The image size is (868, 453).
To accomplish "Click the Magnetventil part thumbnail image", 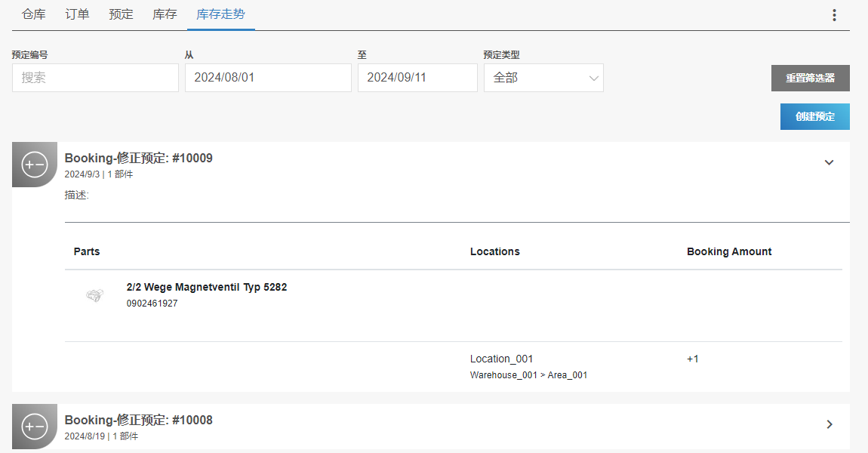I will pyautogui.click(x=94, y=295).
